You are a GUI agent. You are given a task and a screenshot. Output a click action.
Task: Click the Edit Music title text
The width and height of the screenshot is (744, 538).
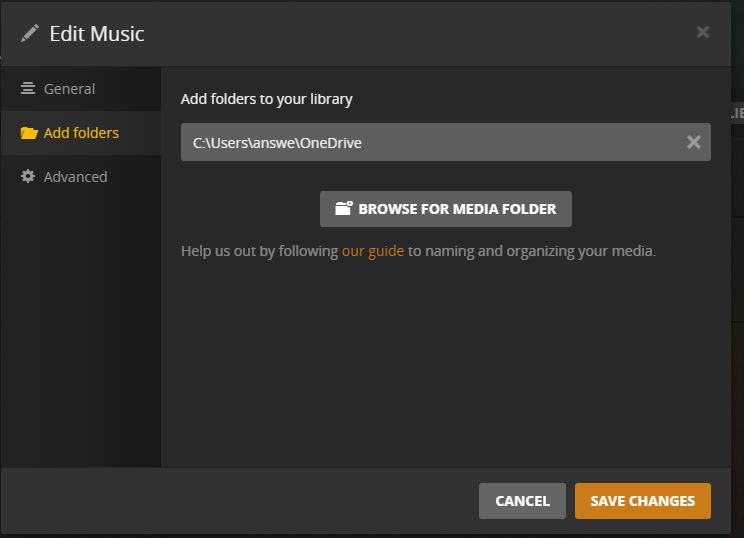pyautogui.click(x=96, y=33)
